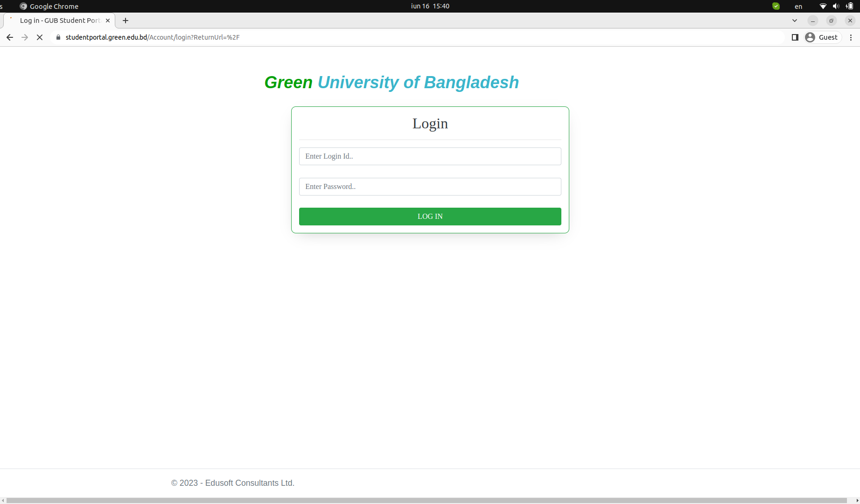The height and width of the screenshot is (504, 860).
Task: Open the Wi-Fi network indicator
Action: (822, 6)
